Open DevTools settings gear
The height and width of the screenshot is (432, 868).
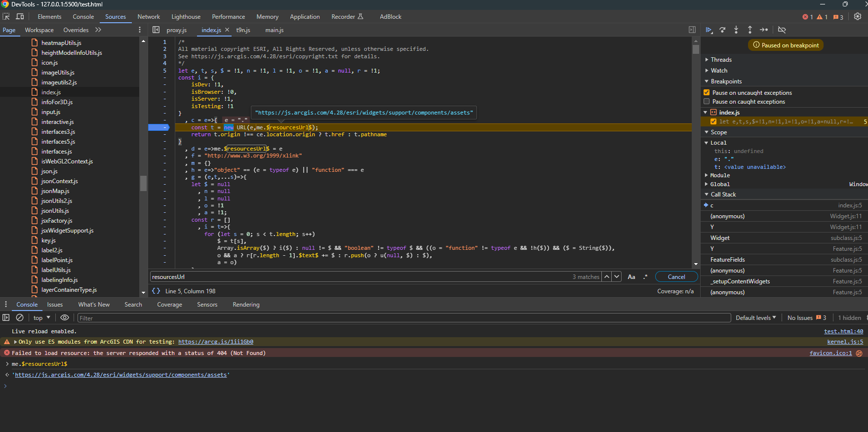tap(858, 17)
